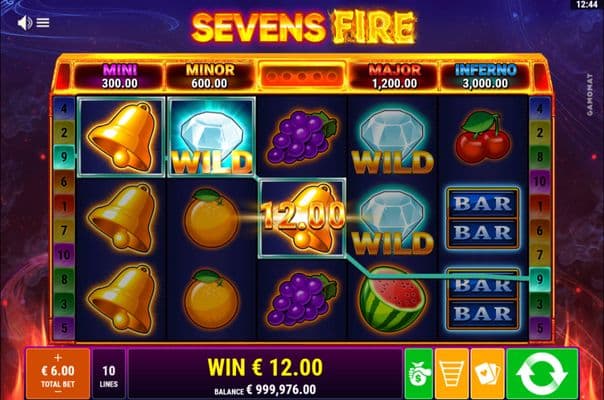Open the 10 Lines selector
The image size is (604, 400).
[x=109, y=373]
